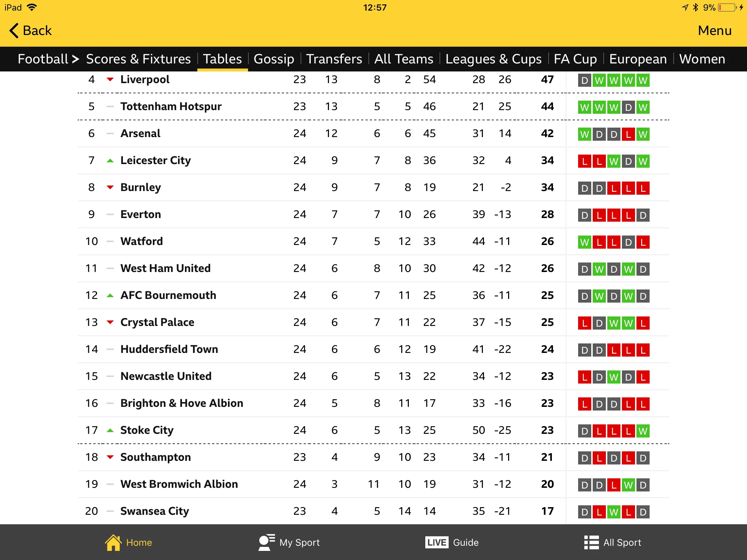Tap Liverpool's red down arrow indicator
The width and height of the screenshot is (747, 560).
tap(110, 79)
